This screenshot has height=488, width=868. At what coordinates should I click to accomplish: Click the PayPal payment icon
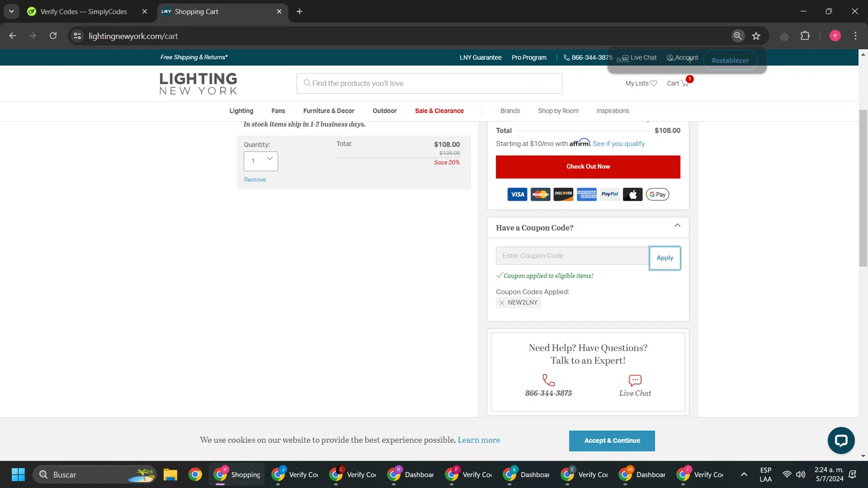tap(609, 194)
